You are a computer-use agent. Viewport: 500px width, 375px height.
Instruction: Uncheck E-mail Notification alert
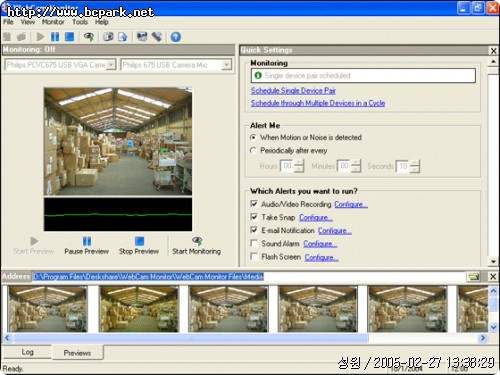point(254,230)
